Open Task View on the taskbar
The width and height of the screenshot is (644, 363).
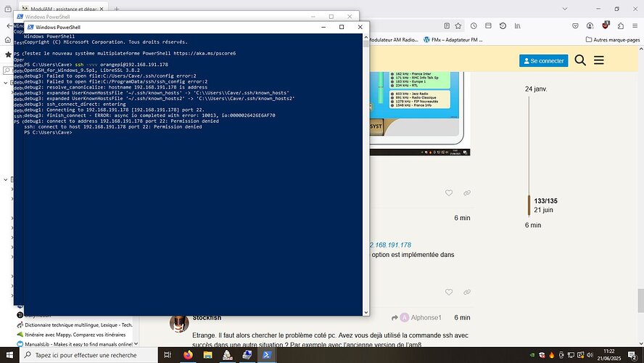pyautogui.click(x=167, y=355)
